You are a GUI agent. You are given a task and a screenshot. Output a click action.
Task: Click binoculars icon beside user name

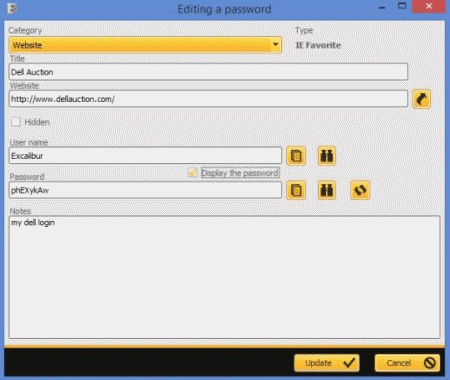[x=327, y=156]
